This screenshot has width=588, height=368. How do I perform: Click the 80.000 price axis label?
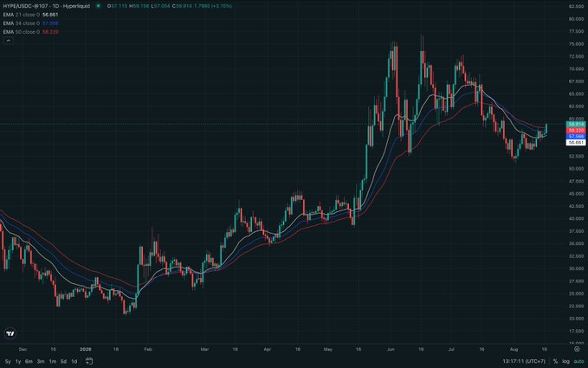click(x=576, y=19)
